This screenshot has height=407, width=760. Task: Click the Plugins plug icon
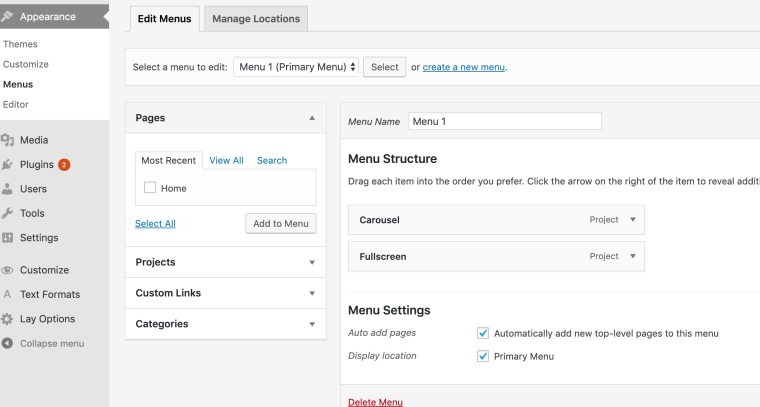pyautogui.click(x=8, y=165)
